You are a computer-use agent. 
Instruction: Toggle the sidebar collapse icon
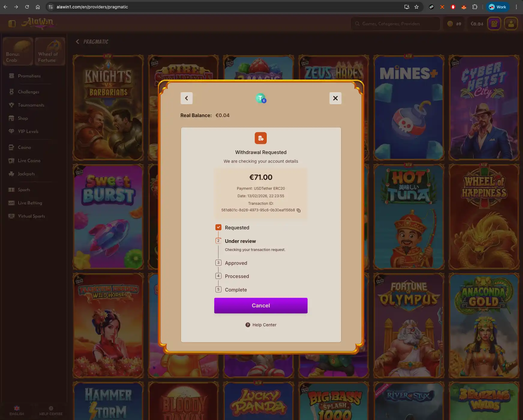tap(12, 23)
